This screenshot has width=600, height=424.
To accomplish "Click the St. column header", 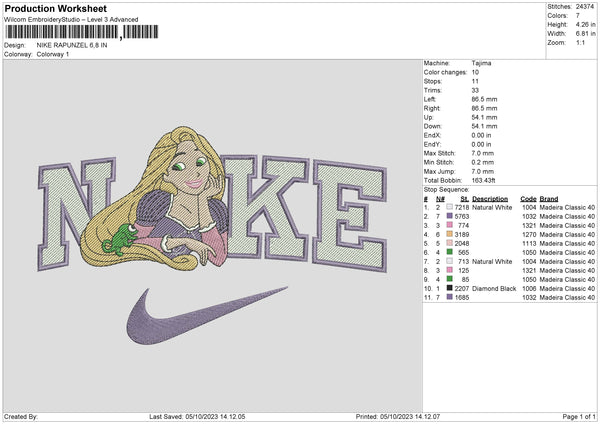I will (x=465, y=199).
